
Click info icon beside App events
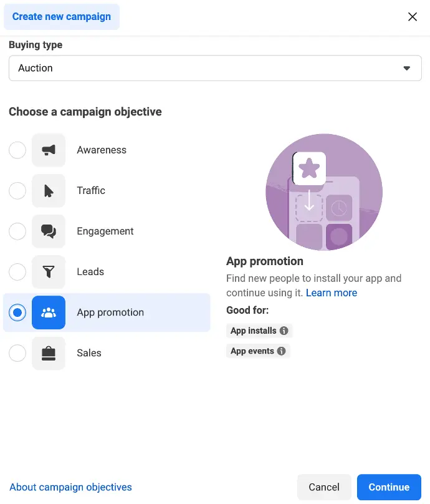pyautogui.click(x=281, y=351)
